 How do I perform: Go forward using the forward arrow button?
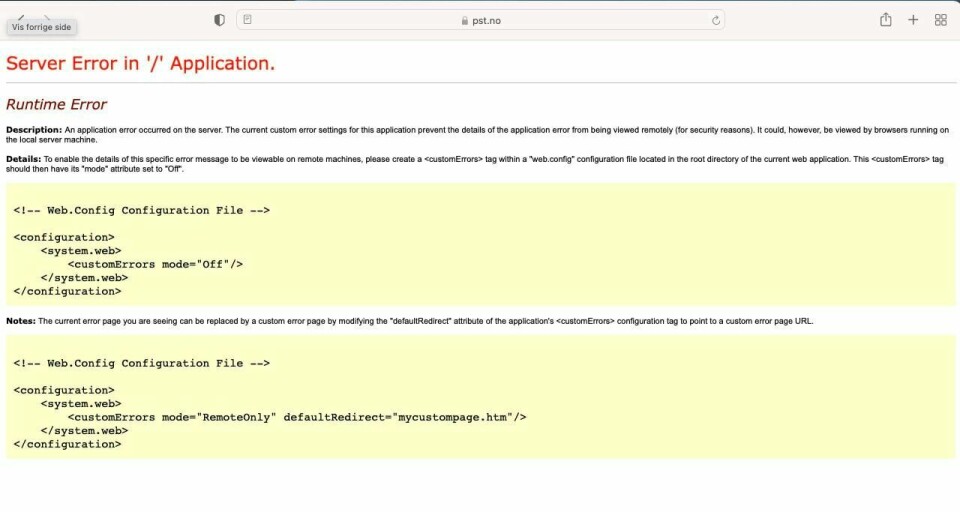(46, 16)
